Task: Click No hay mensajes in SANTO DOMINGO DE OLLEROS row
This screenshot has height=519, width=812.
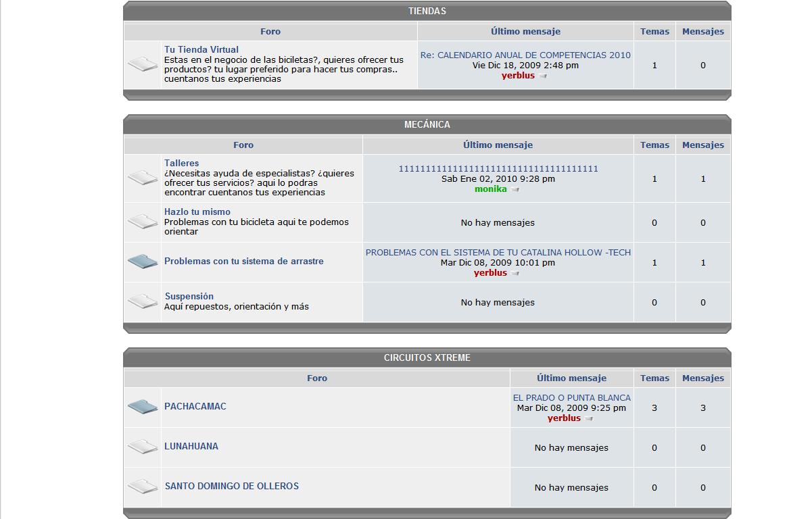Action: 571,487
